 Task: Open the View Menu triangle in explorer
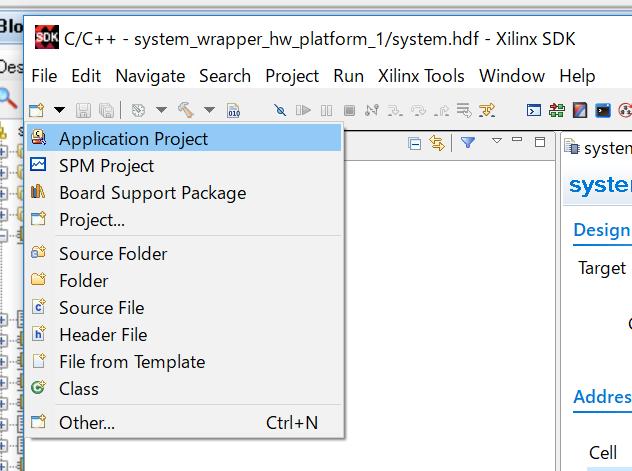point(497,141)
